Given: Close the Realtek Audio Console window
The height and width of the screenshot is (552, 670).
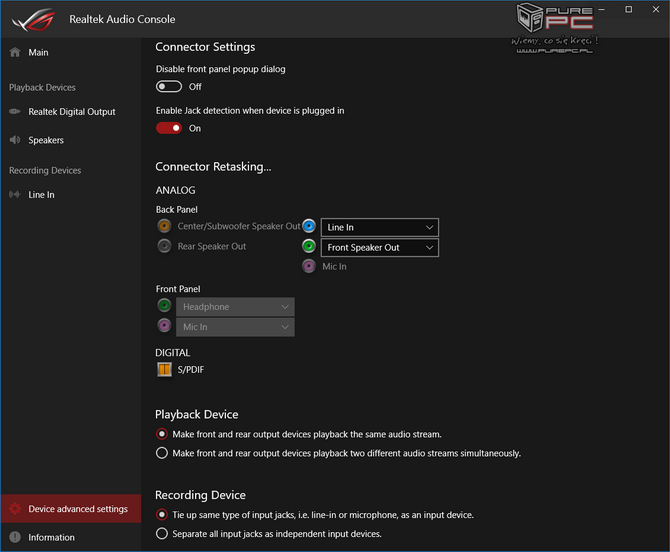Looking at the screenshot, I should 656,9.
